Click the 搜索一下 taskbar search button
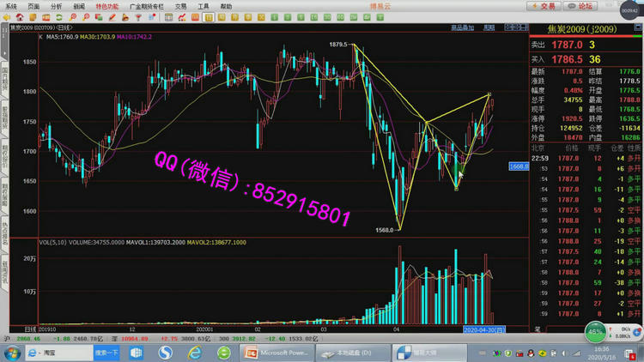This screenshot has height=362, width=644. click(x=106, y=353)
